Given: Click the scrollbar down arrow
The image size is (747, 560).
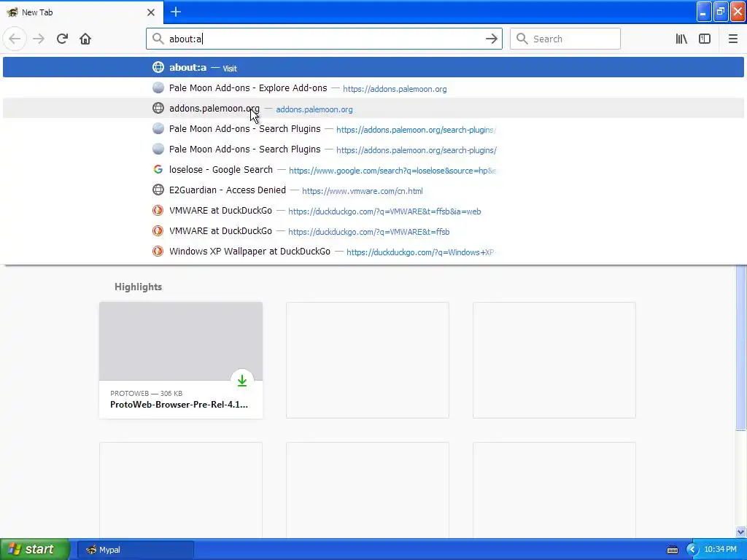Looking at the screenshot, I should pyautogui.click(x=741, y=532).
